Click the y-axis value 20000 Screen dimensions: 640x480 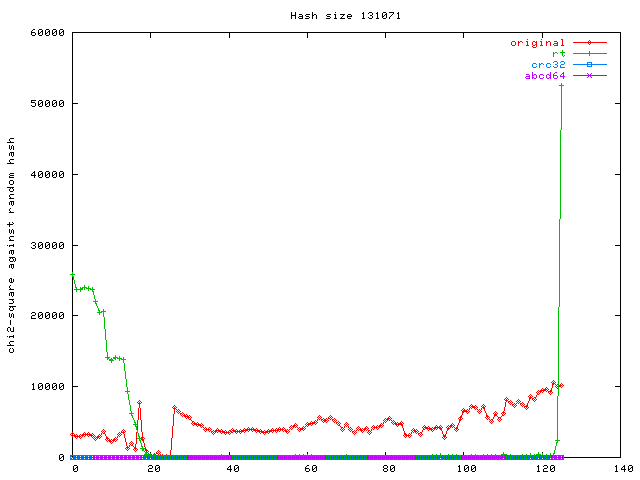47,316
